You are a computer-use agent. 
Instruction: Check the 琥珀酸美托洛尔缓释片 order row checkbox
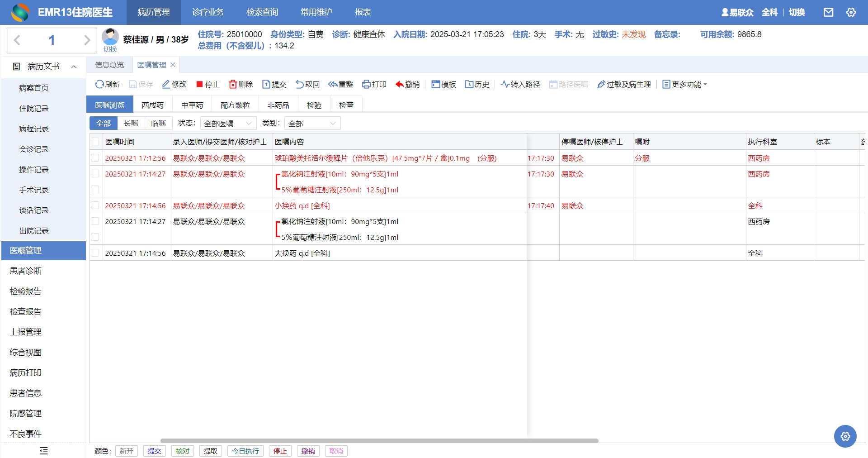[95, 158]
